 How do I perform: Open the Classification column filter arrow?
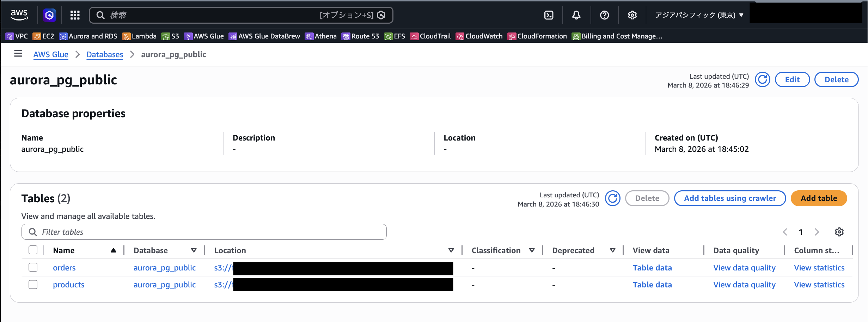click(x=532, y=250)
